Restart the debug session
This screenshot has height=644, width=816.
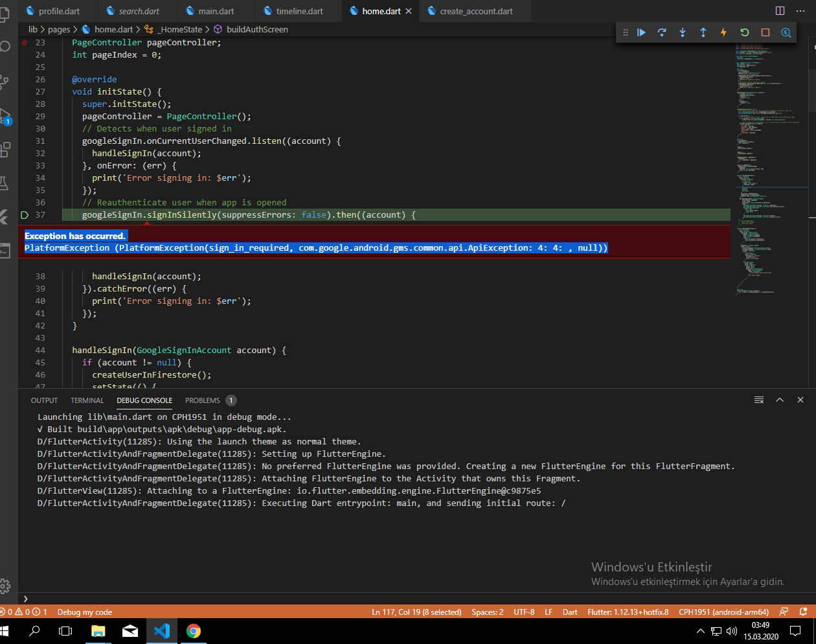[x=744, y=32]
